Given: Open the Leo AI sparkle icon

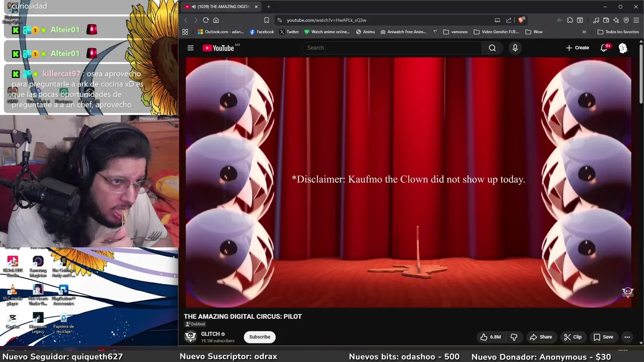Looking at the screenshot, I should pos(616,20).
